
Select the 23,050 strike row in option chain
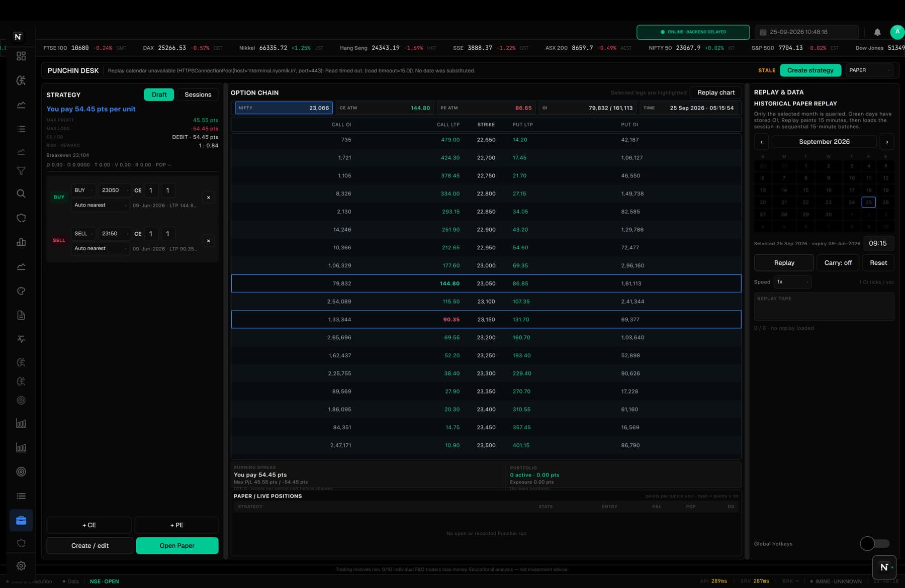click(486, 283)
